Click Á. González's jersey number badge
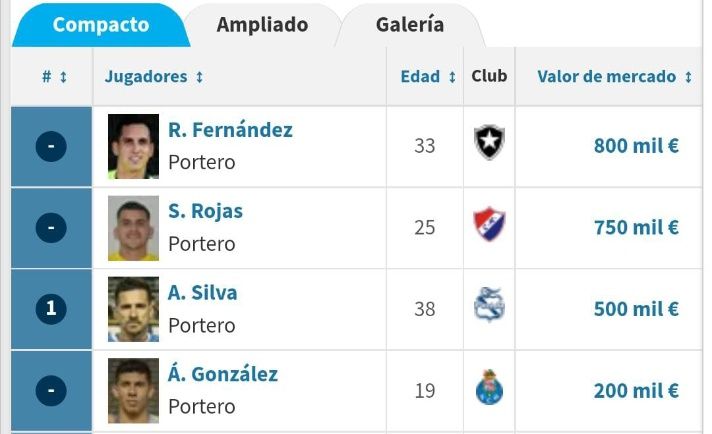The height and width of the screenshot is (434, 712). (51, 390)
